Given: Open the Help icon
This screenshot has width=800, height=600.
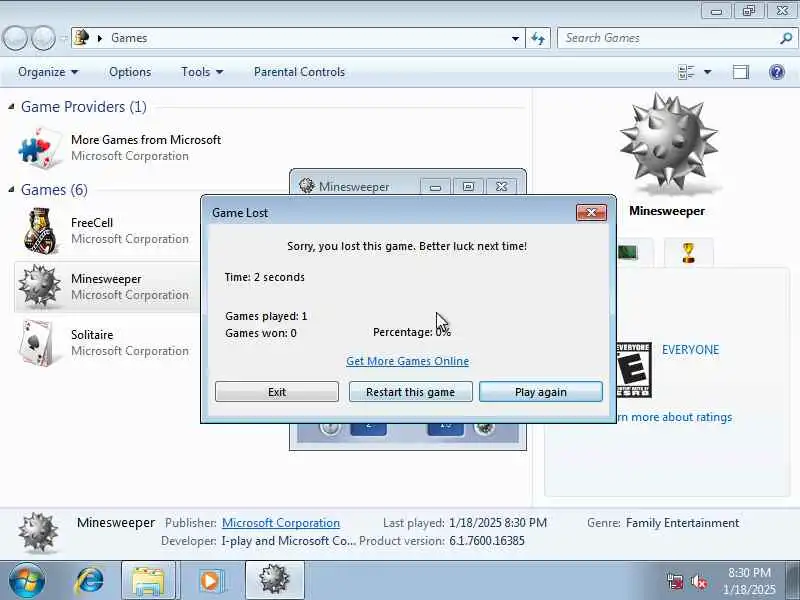Looking at the screenshot, I should click(x=777, y=72).
